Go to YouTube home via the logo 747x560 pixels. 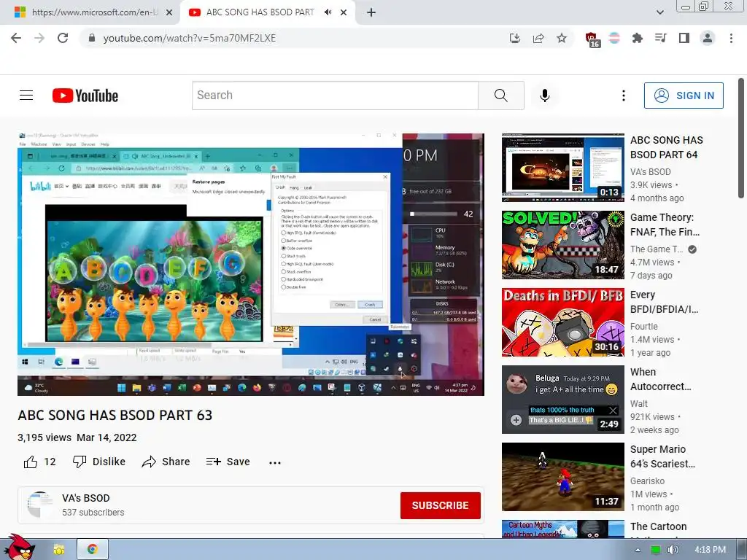point(85,96)
